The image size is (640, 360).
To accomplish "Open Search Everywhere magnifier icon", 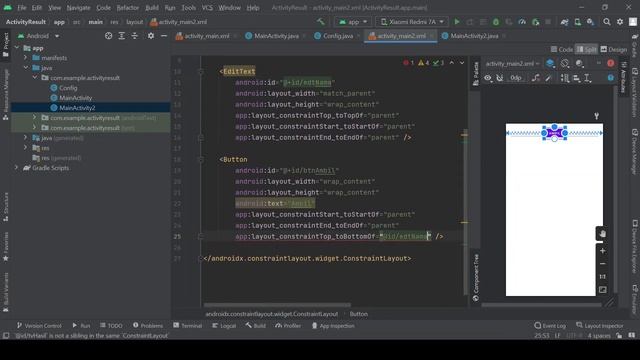I will [607, 22].
